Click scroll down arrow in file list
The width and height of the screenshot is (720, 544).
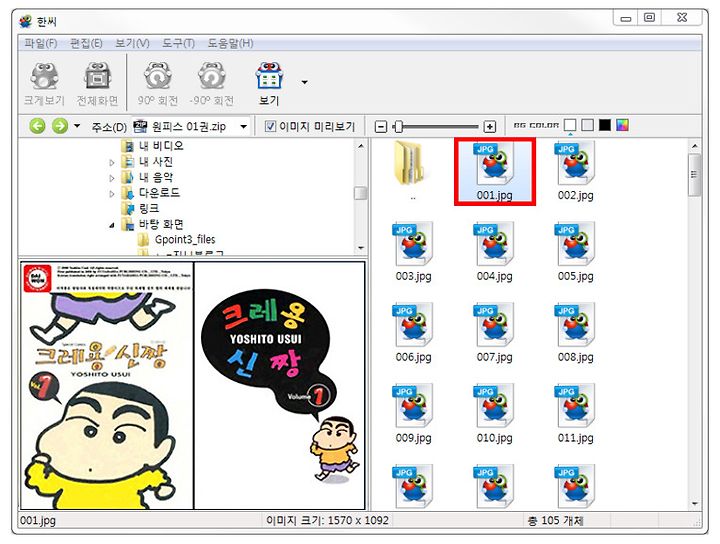(695, 504)
